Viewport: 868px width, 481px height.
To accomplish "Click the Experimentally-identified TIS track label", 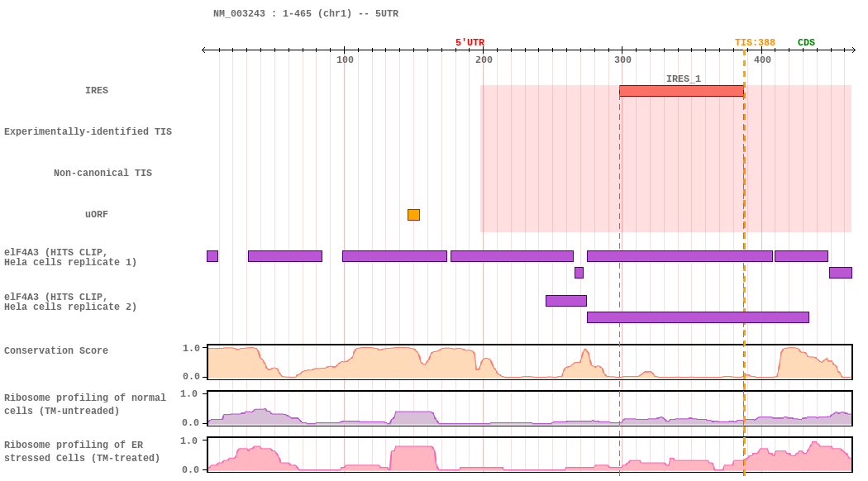I will pyautogui.click(x=88, y=132).
